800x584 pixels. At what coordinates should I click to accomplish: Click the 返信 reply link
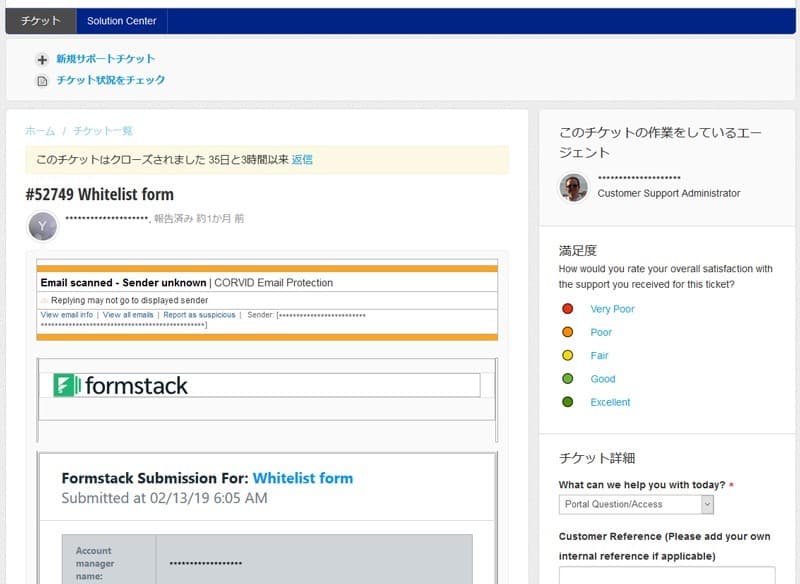click(302, 160)
